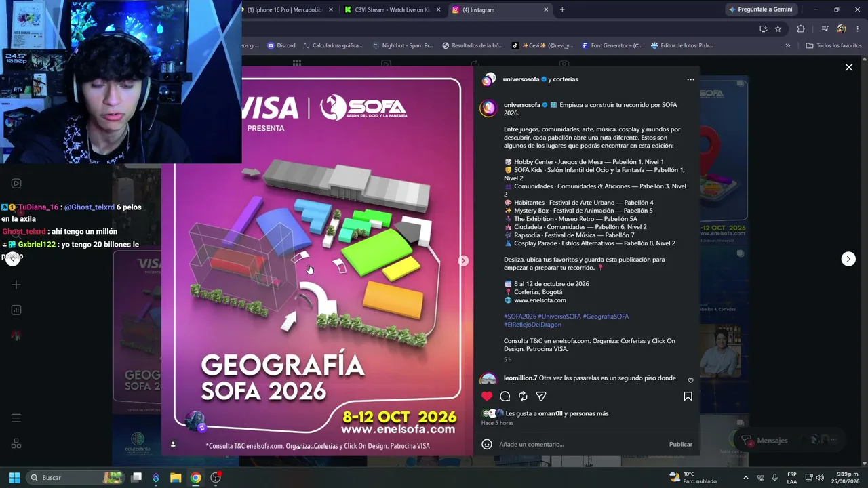868x488 pixels.
Task: Open the ESP LAA language switcher
Action: pos(792,478)
